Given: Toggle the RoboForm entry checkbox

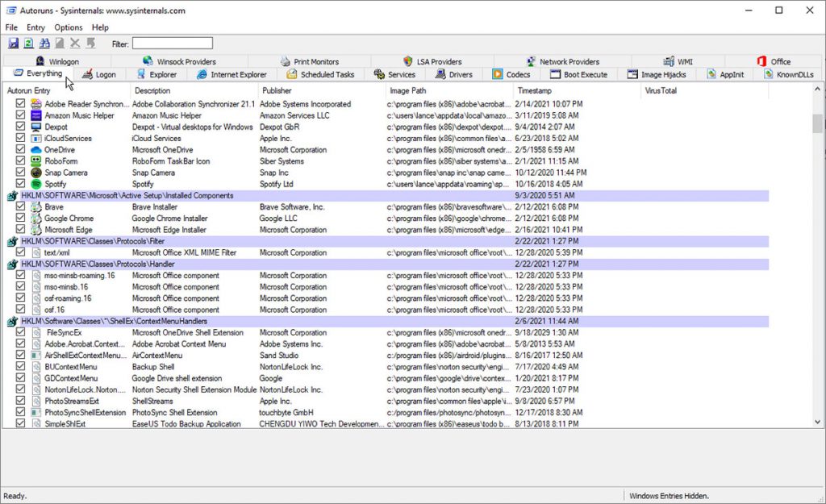Looking at the screenshot, I should (x=21, y=161).
